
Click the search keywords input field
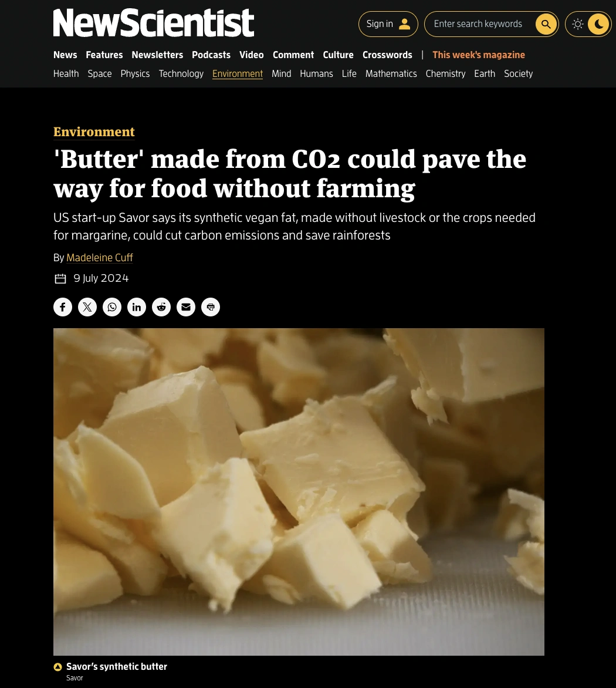[x=480, y=23]
